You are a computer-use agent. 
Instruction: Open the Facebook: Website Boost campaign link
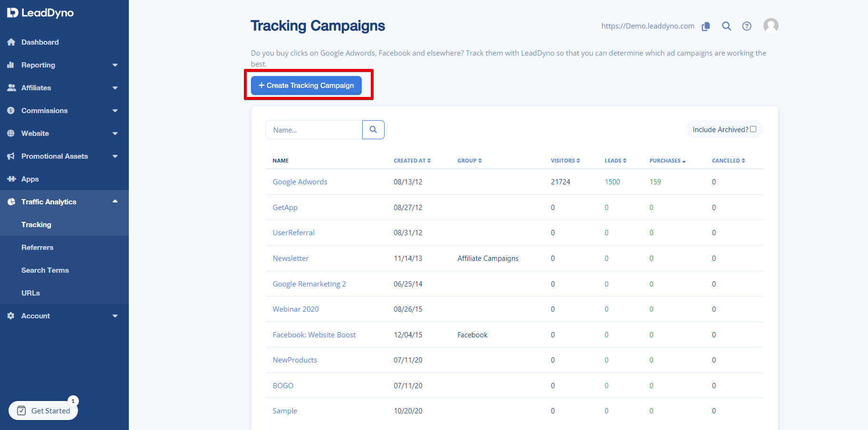[x=314, y=335]
